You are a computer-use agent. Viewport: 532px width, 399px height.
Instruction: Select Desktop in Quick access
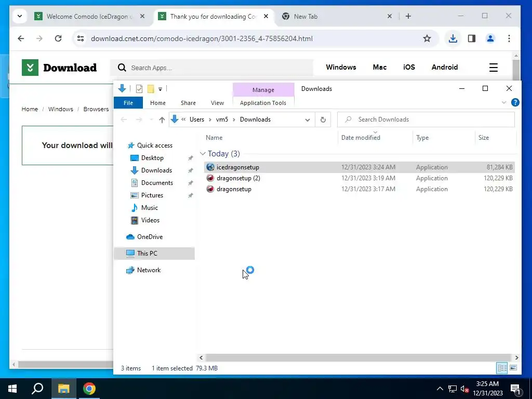[152, 158]
